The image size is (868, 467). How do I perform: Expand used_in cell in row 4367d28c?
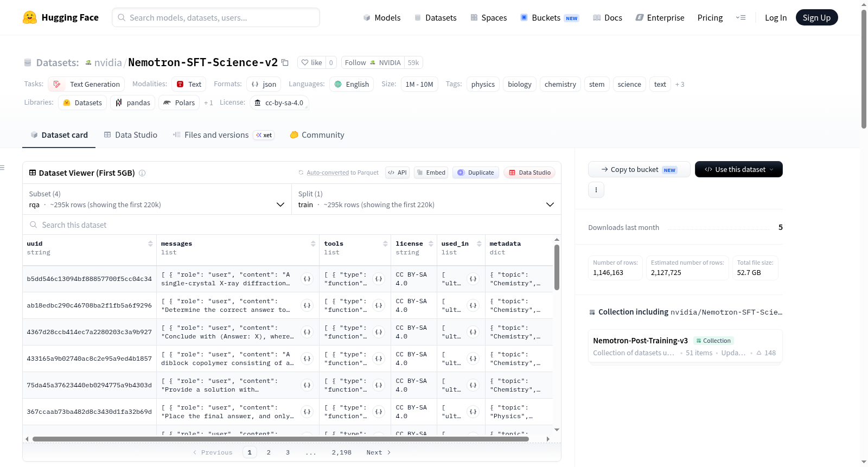[x=473, y=332]
